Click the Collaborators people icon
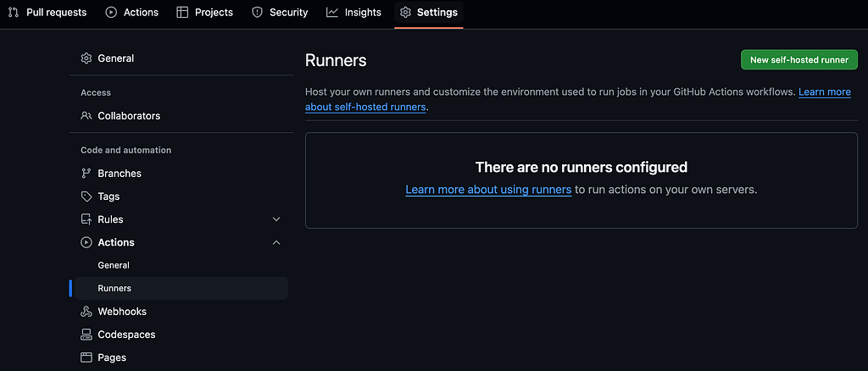Screen dimensions: 868x371 pos(86,115)
